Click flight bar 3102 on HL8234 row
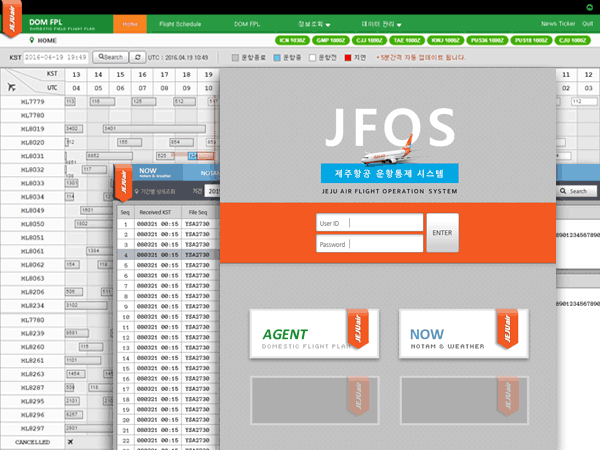The height and width of the screenshot is (450, 600). [x=86, y=305]
